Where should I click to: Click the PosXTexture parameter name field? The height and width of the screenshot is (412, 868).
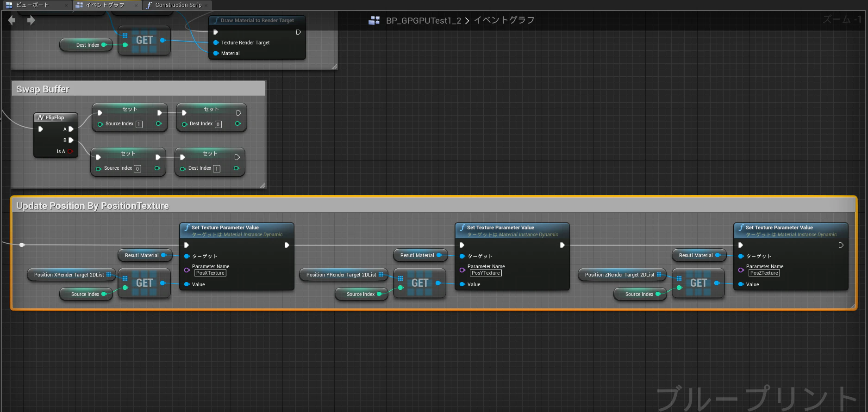click(210, 273)
